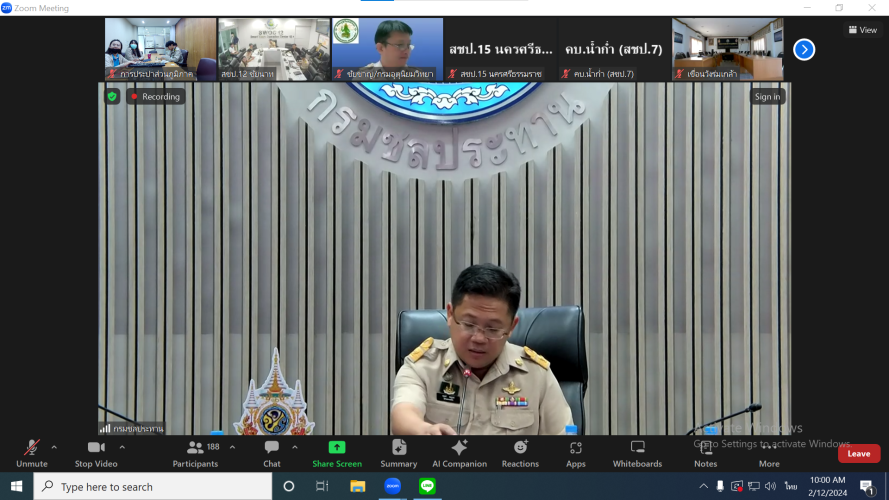
Task: Open Notes tool
Action: [x=706, y=453]
